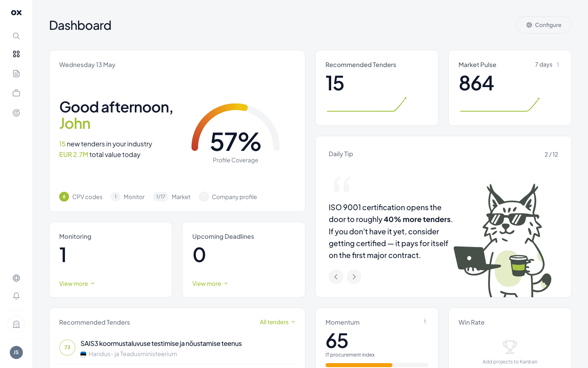Click the 73 score circle on tender
The width and height of the screenshot is (588, 368).
click(x=67, y=348)
